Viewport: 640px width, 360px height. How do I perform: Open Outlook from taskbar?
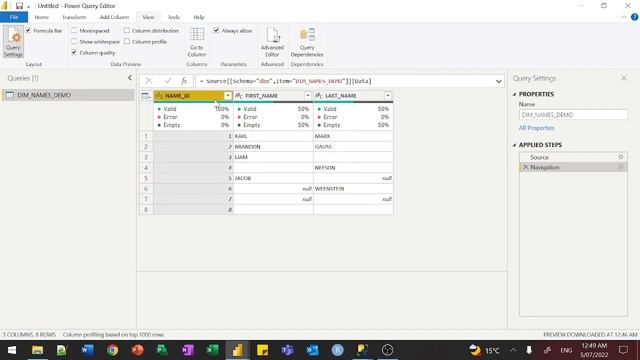[313, 350]
